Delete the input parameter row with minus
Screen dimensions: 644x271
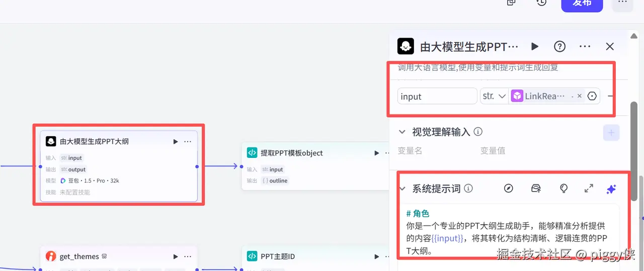[x=611, y=96]
